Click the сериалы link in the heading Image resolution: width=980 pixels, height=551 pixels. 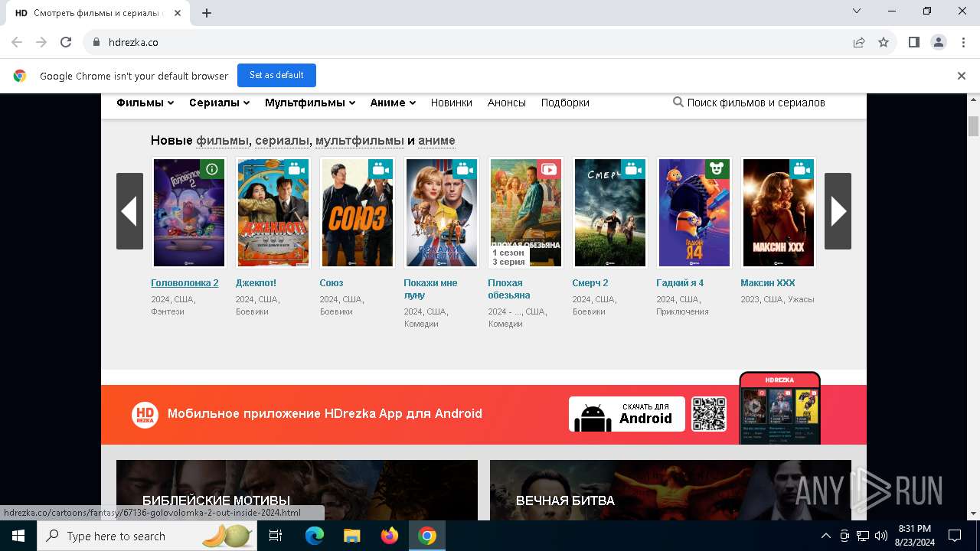[283, 141]
